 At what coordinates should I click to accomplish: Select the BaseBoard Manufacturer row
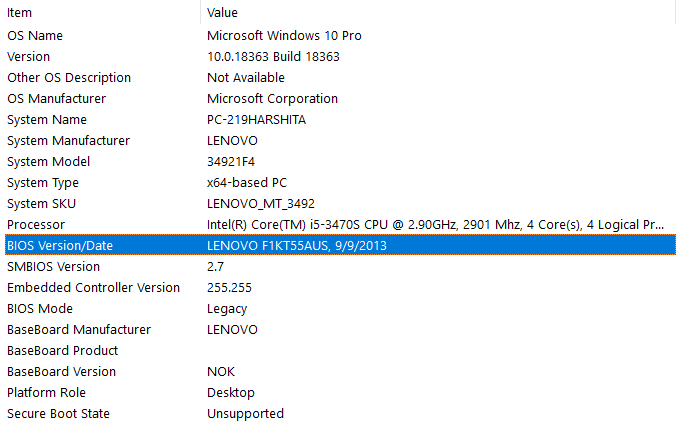coord(79,329)
